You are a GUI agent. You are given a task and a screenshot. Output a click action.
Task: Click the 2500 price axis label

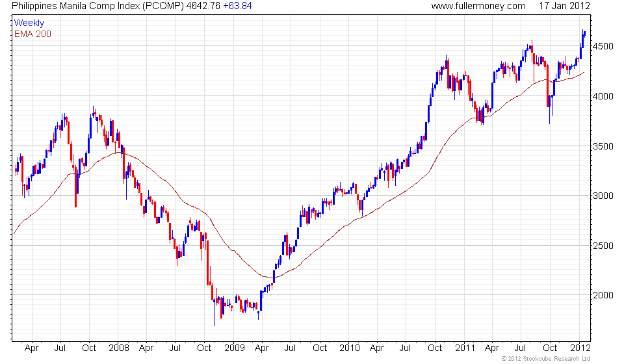603,246
